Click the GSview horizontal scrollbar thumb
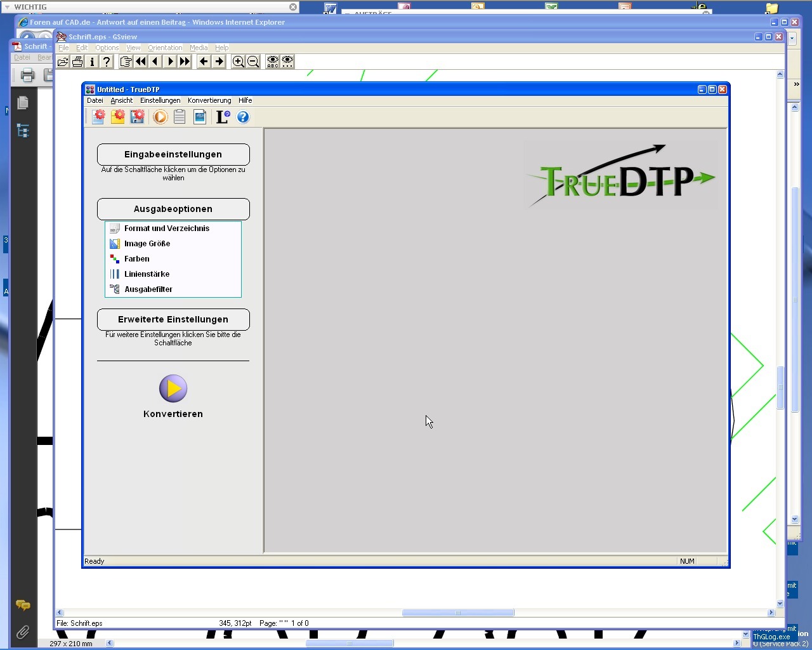812x650 pixels. point(458,613)
